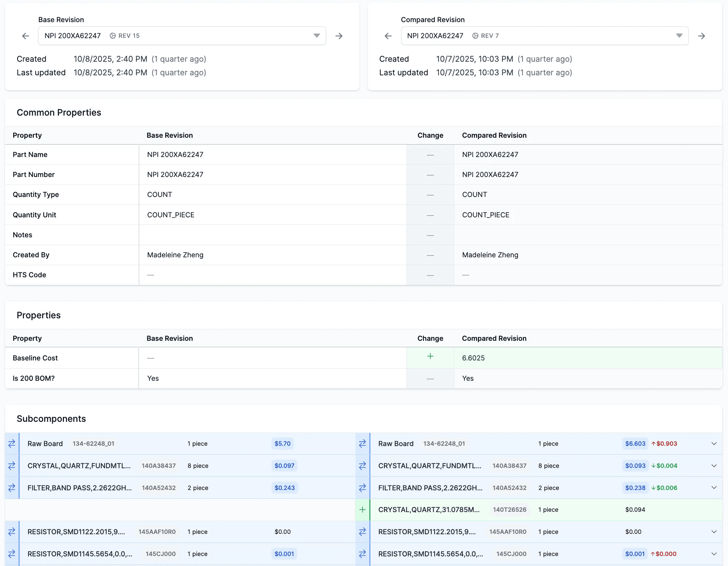The height and width of the screenshot is (566, 728).
Task: Click green plus icon in Baseline Cost row
Action: coord(430,357)
